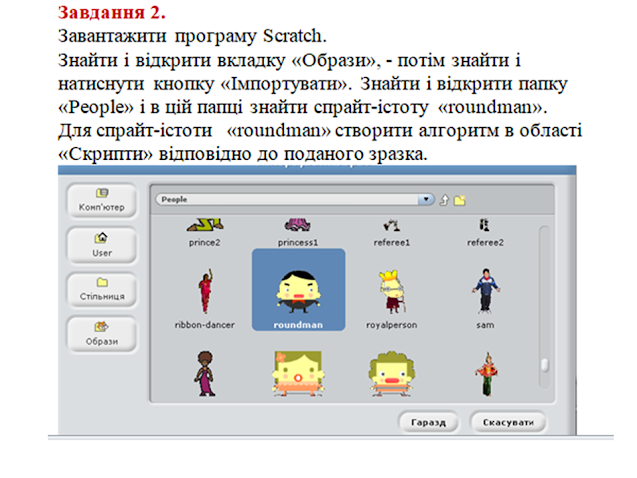Click the file list scrollbar thumb
This screenshot has height=478, width=637.
(x=545, y=364)
